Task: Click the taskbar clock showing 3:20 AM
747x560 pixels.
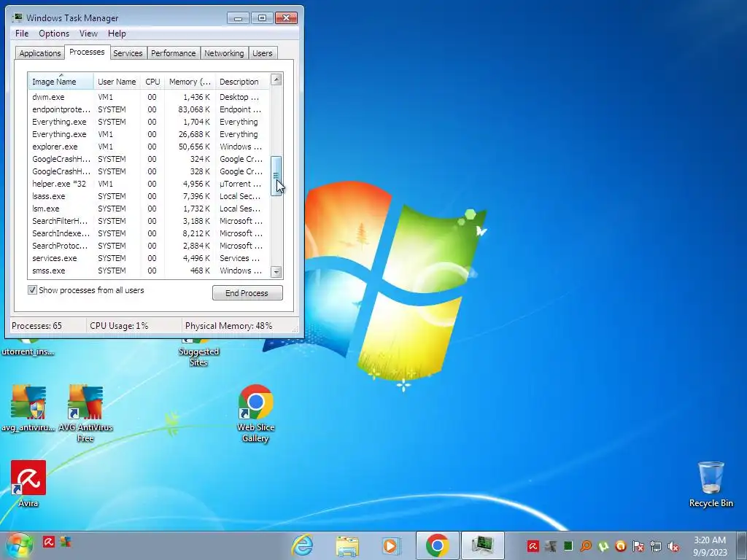Action: (x=710, y=546)
